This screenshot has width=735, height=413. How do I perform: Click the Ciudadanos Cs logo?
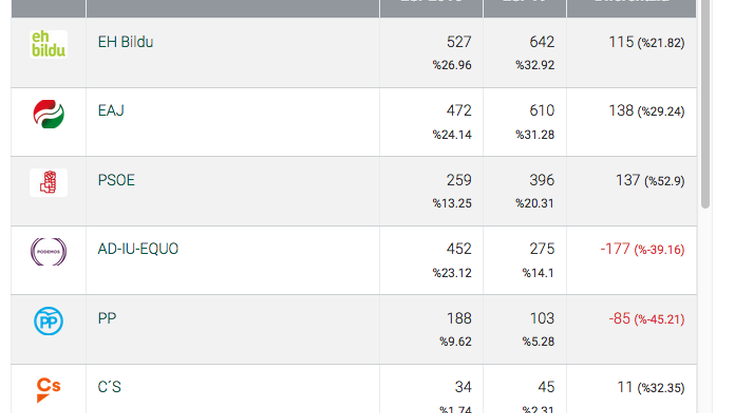(48, 390)
